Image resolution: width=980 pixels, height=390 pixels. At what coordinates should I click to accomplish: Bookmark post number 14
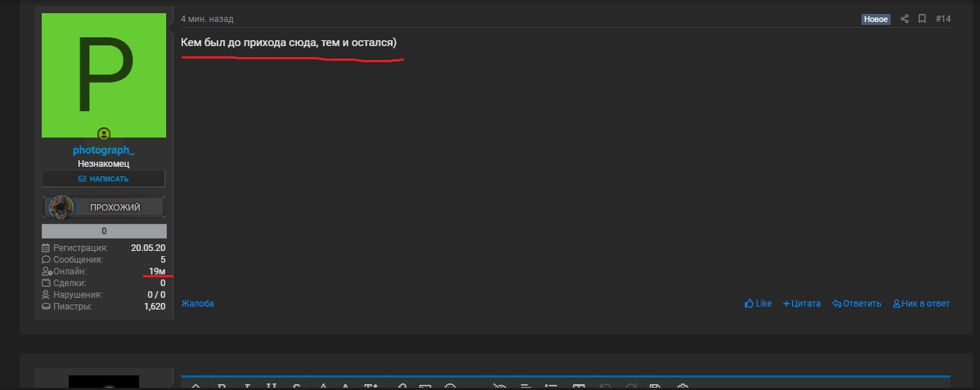(922, 19)
